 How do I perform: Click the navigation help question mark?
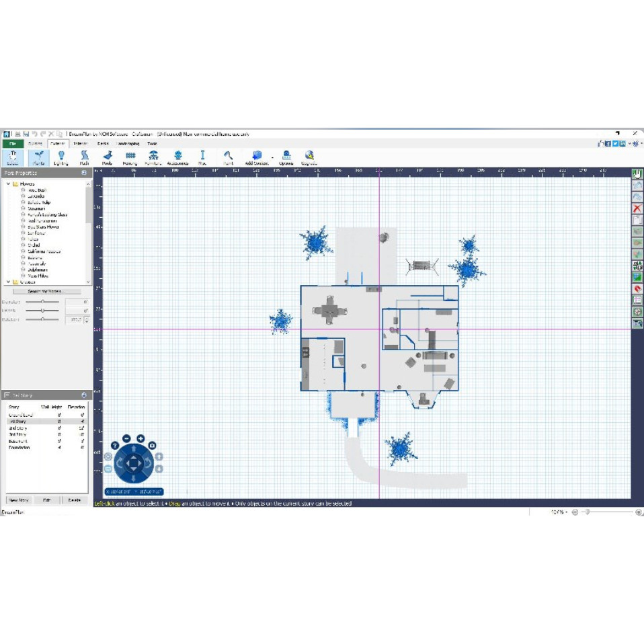coord(115,446)
